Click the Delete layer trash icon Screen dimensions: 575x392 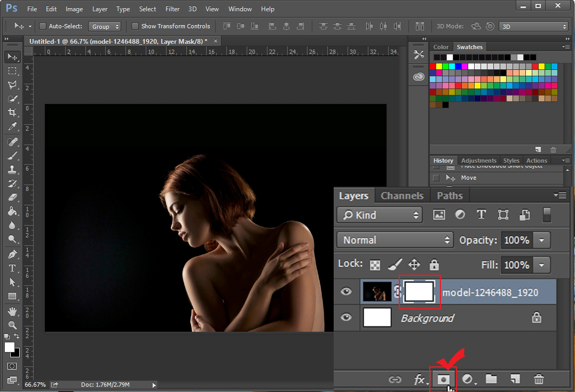click(539, 379)
